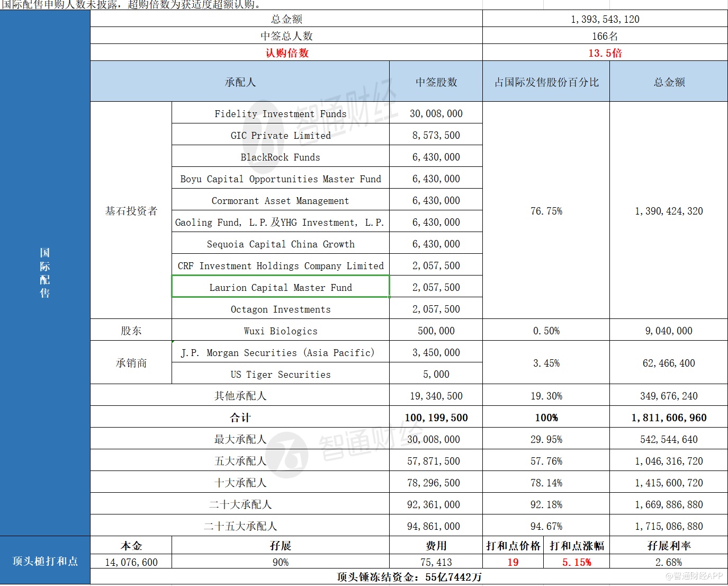
Task: Select the 3,450,000 shares cell
Action: click(436, 352)
